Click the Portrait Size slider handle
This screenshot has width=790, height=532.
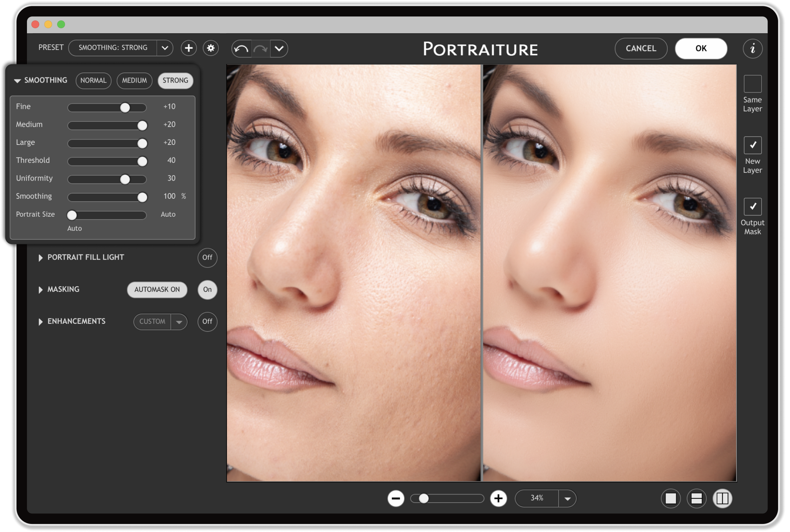tap(72, 215)
